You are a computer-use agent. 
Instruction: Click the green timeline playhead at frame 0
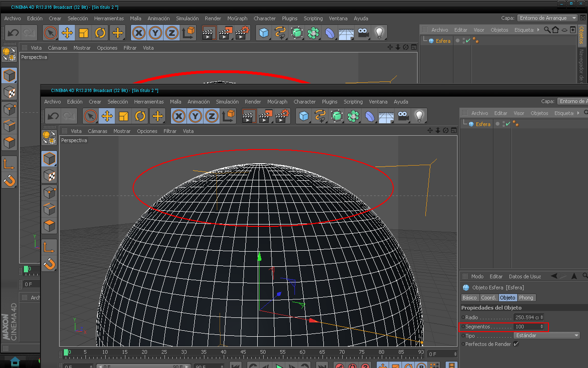coord(66,352)
